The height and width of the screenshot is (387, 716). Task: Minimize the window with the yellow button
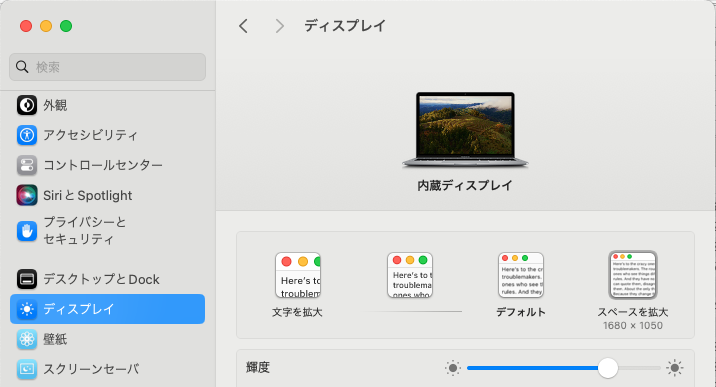click(x=46, y=26)
